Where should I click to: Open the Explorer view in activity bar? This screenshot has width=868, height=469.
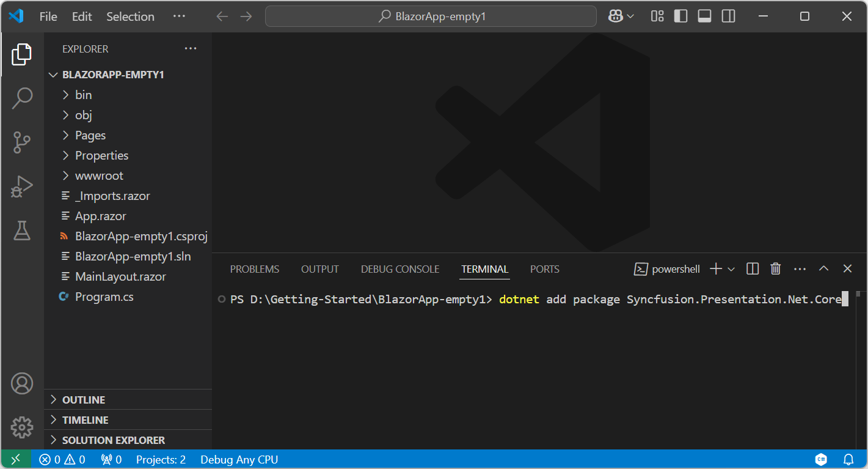pyautogui.click(x=22, y=54)
